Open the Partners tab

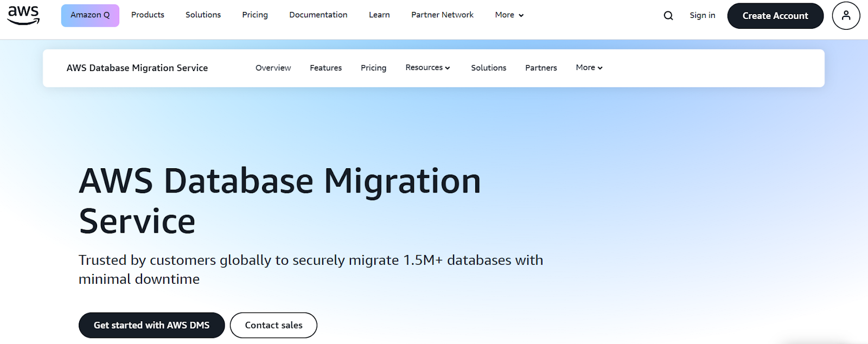[541, 68]
